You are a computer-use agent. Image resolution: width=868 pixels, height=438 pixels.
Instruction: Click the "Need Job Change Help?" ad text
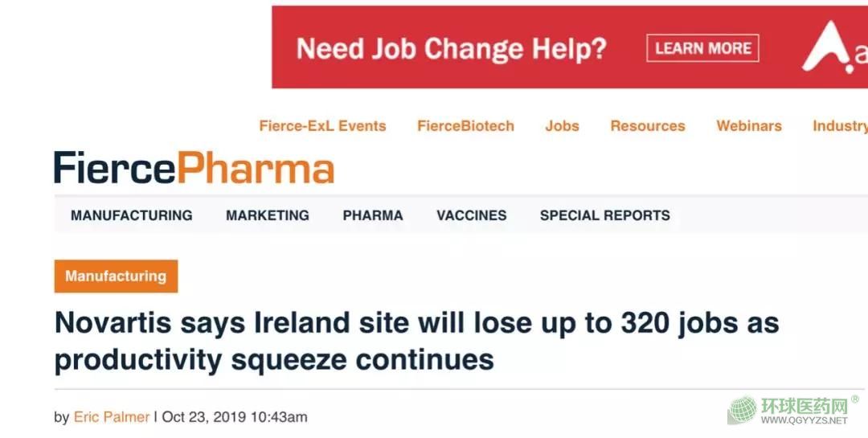451,49
